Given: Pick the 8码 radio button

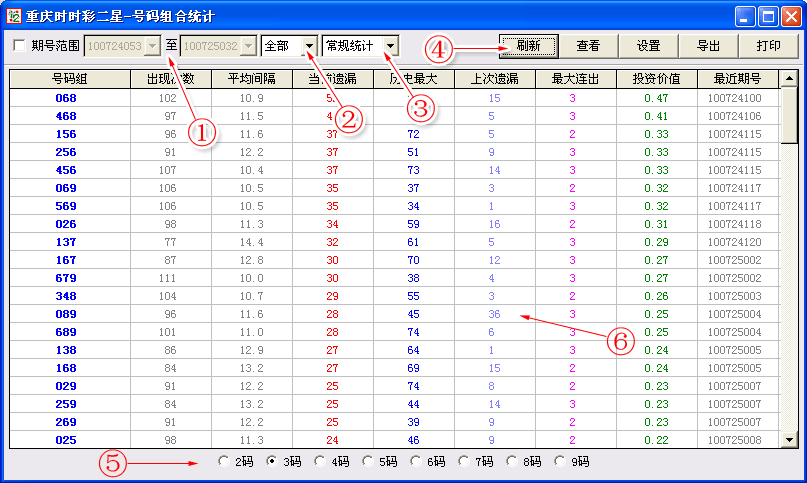Looking at the screenshot, I should pos(512,461).
